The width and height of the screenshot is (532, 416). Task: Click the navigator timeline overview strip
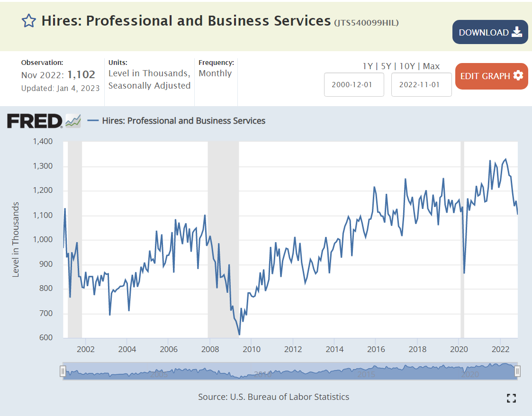coord(290,371)
